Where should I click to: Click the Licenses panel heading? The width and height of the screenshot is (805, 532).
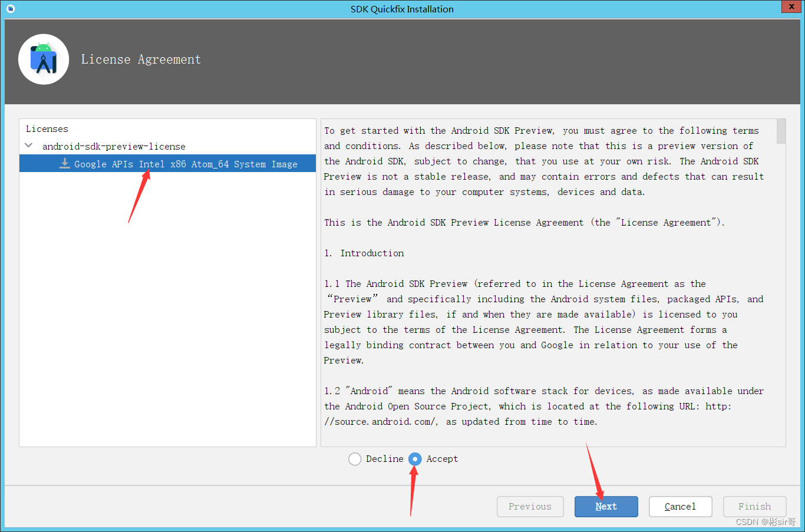pos(47,129)
